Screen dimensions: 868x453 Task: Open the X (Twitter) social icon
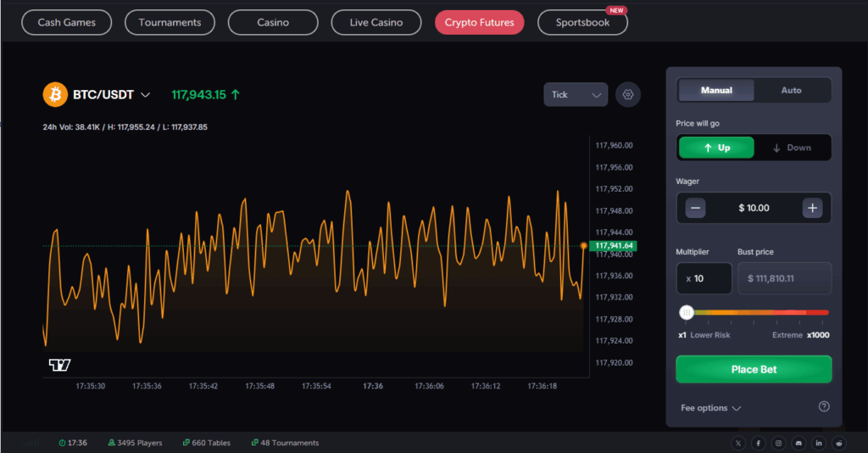click(x=738, y=443)
